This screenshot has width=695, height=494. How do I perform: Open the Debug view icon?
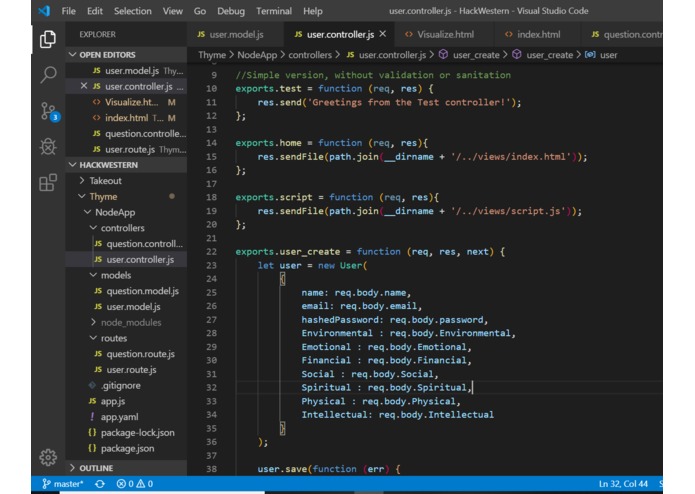[47, 147]
